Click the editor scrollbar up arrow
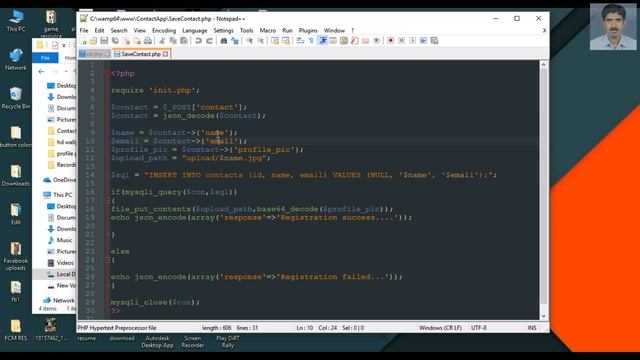 (543, 64)
